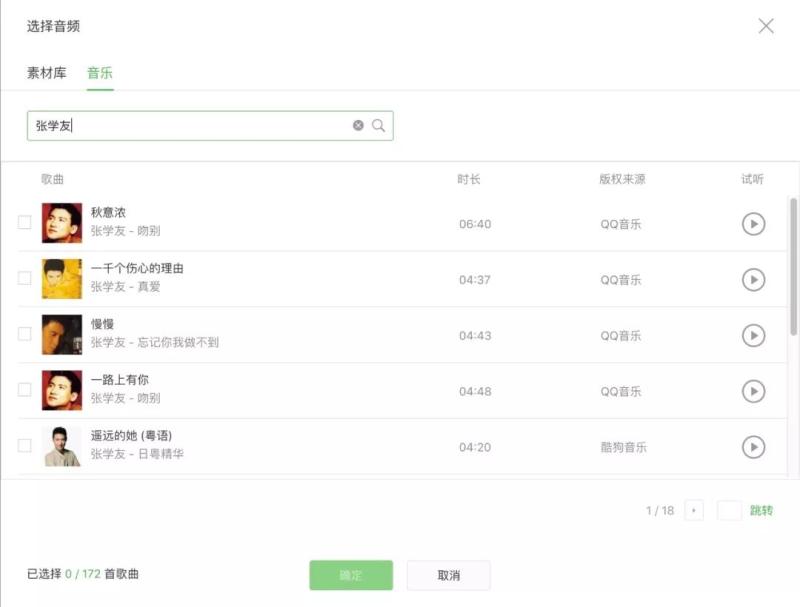Click the song list vertical scrollbar
Image resolution: width=800 pixels, height=607 pixels.
[794, 265]
